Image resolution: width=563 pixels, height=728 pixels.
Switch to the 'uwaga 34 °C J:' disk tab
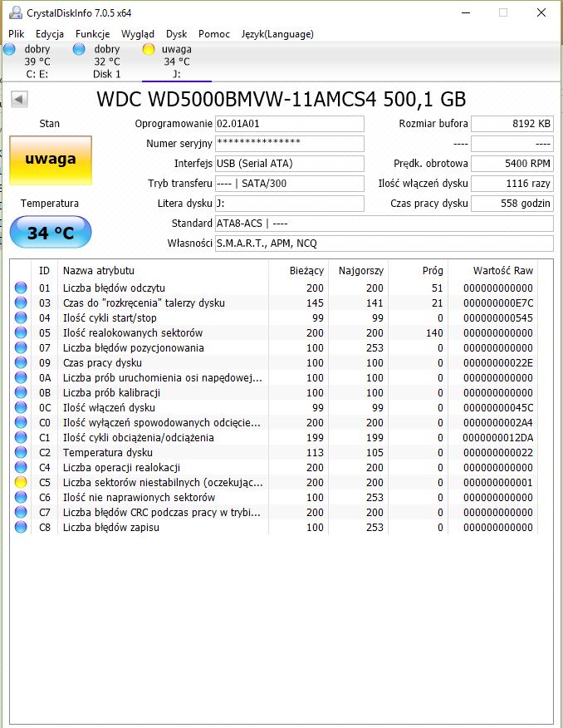coord(177,61)
